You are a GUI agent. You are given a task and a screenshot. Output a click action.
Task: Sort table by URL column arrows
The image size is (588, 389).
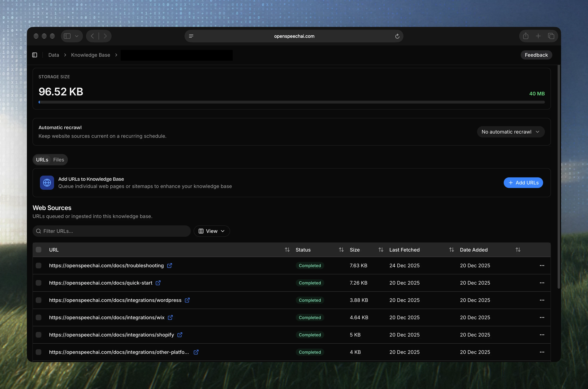(x=287, y=250)
